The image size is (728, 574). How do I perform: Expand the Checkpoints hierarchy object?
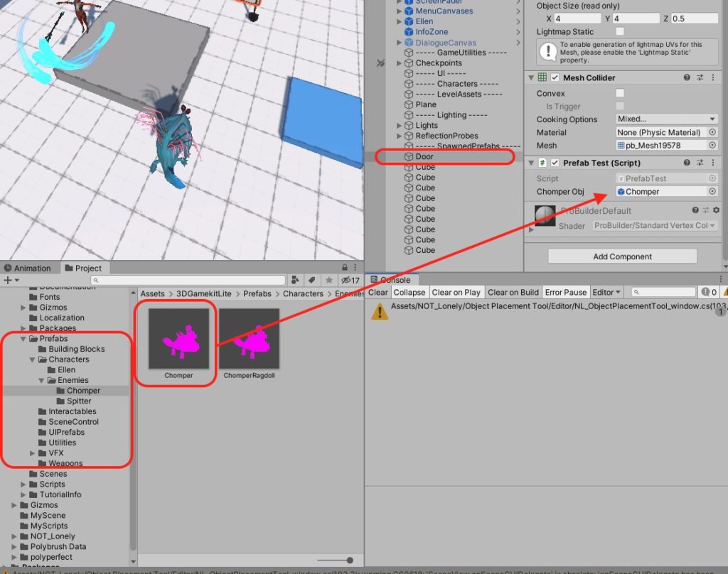pos(399,63)
